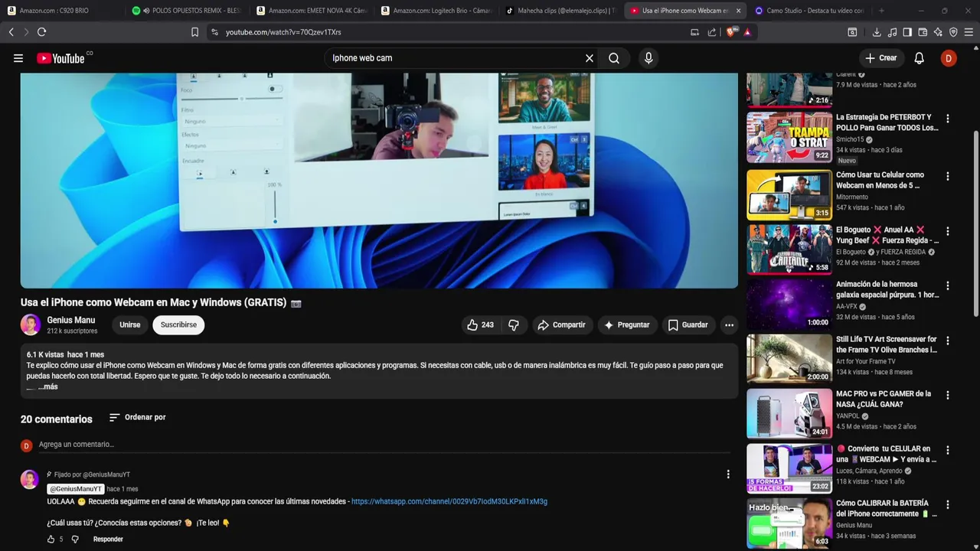Image resolution: width=980 pixels, height=551 pixels.
Task: Open Brave Rewards triangle icon
Action: [747, 32]
